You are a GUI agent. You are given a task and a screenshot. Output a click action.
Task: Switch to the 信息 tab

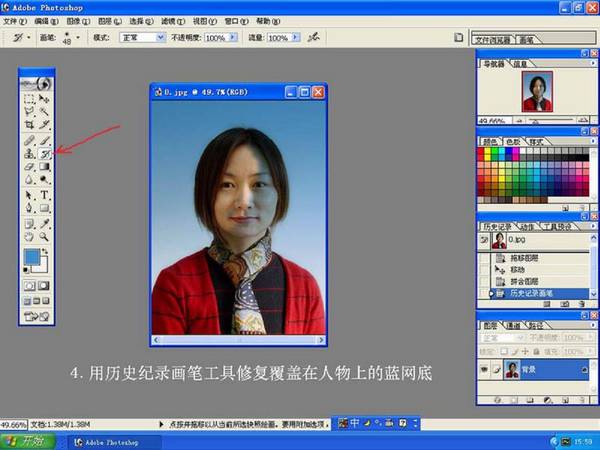pos(520,64)
